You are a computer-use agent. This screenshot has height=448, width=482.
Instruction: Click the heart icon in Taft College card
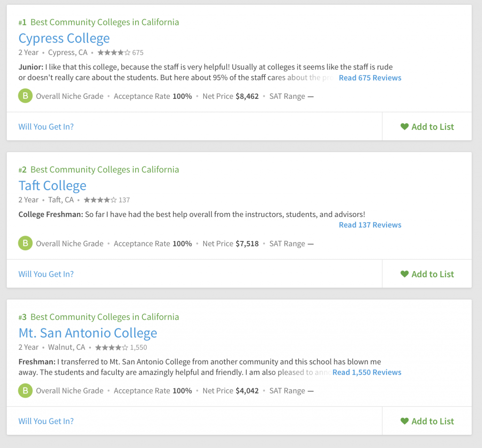click(x=404, y=274)
